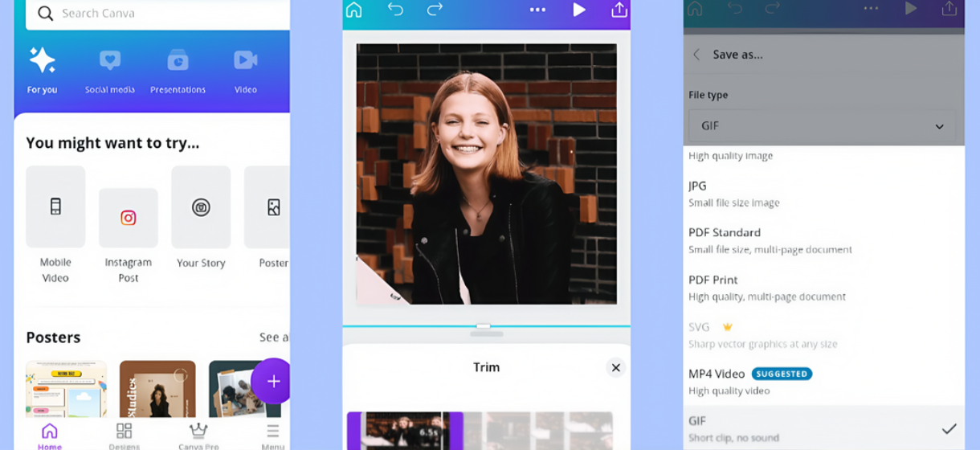Click the home icon in Save screen
Image resolution: width=980 pixels, height=450 pixels.
[695, 8]
